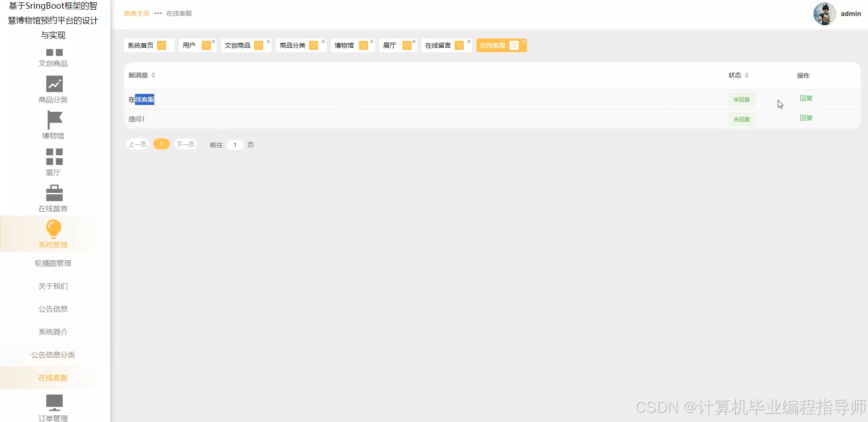Go to 上一页 previous page
Screen dimensions: 868x422
[137, 144]
